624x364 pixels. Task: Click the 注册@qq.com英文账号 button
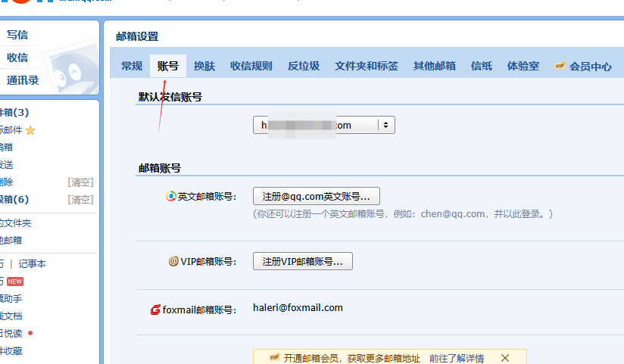point(317,196)
